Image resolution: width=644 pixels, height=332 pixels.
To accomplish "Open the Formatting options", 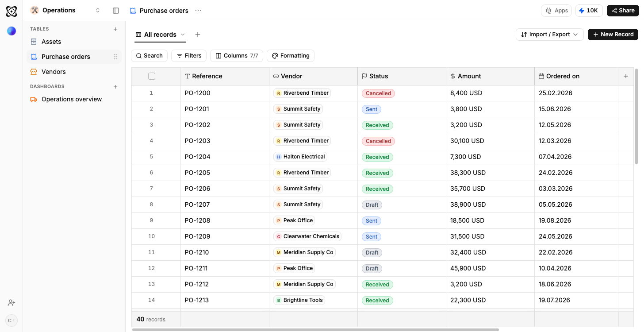I will pyautogui.click(x=291, y=56).
